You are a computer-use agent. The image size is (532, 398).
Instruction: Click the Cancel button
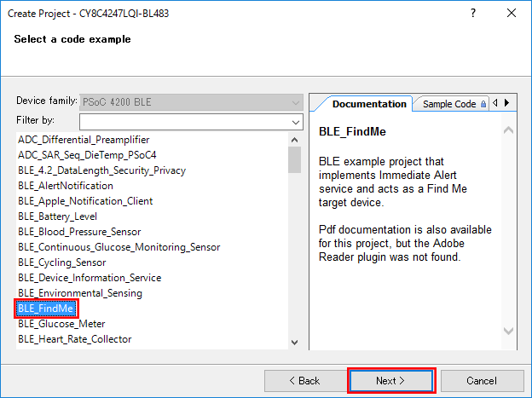(481, 380)
